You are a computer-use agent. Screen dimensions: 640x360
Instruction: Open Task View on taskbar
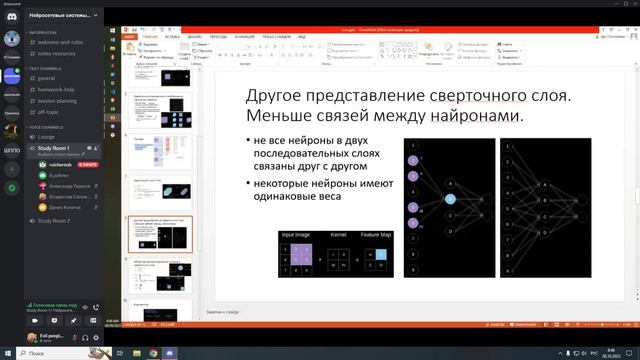click(x=120, y=353)
